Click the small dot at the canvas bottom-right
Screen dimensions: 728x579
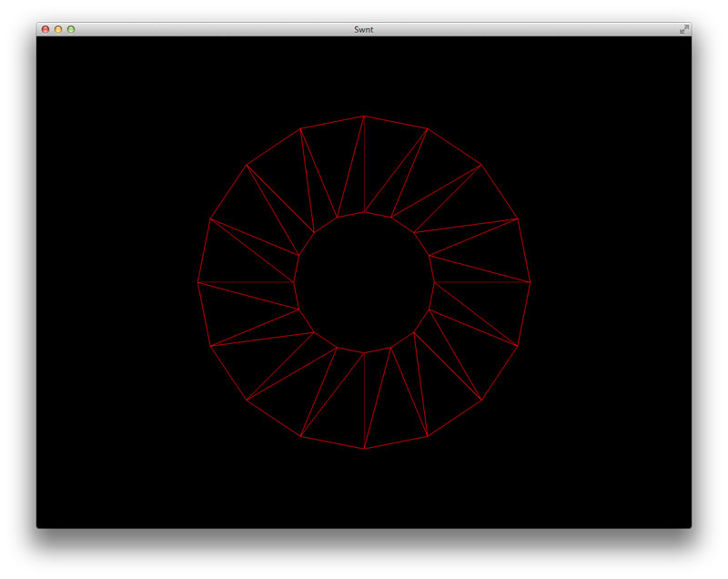click(x=691, y=527)
